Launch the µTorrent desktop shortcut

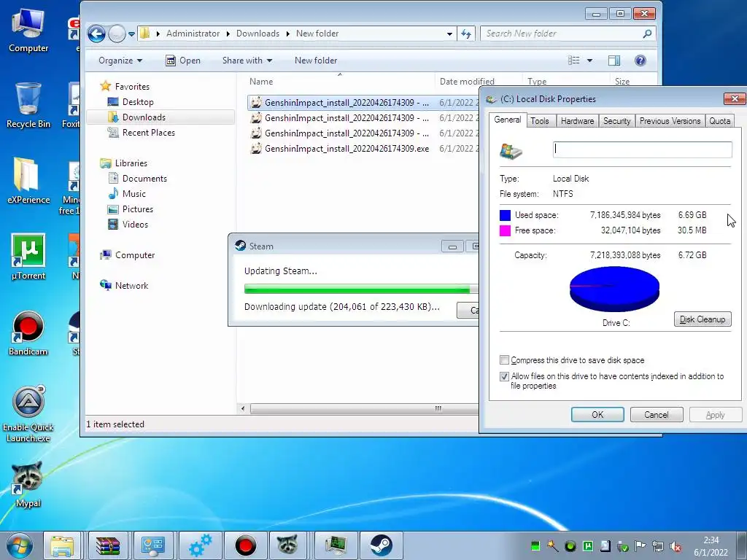coord(28,257)
